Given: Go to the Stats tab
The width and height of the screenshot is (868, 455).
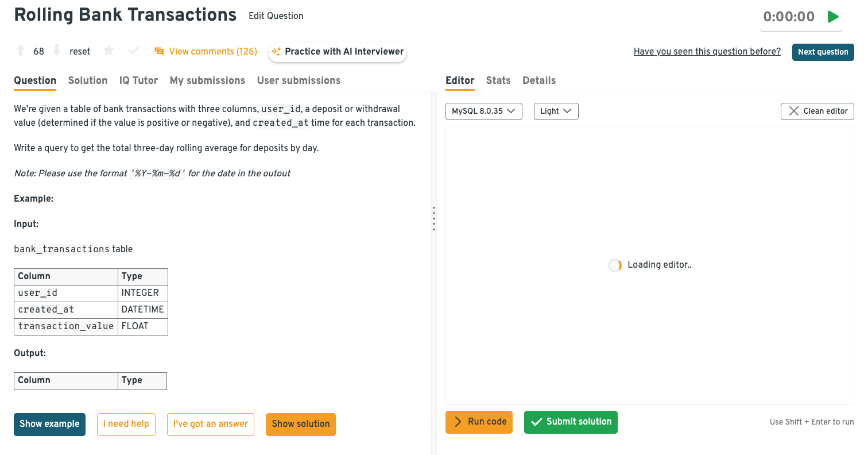Looking at the screenshot, I should point(498,80).
